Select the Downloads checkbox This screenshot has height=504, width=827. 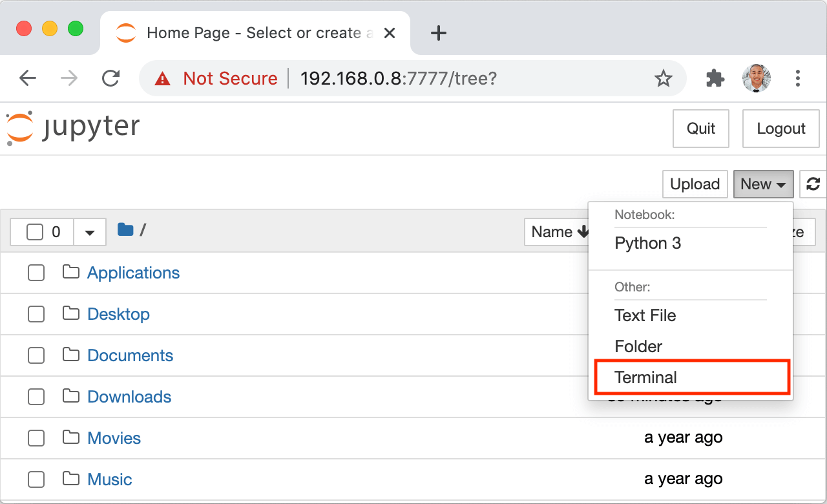[36, 397]
